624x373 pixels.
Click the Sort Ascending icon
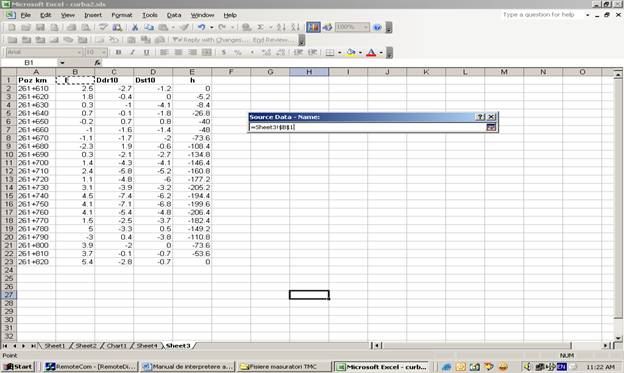tap(281, 27)
